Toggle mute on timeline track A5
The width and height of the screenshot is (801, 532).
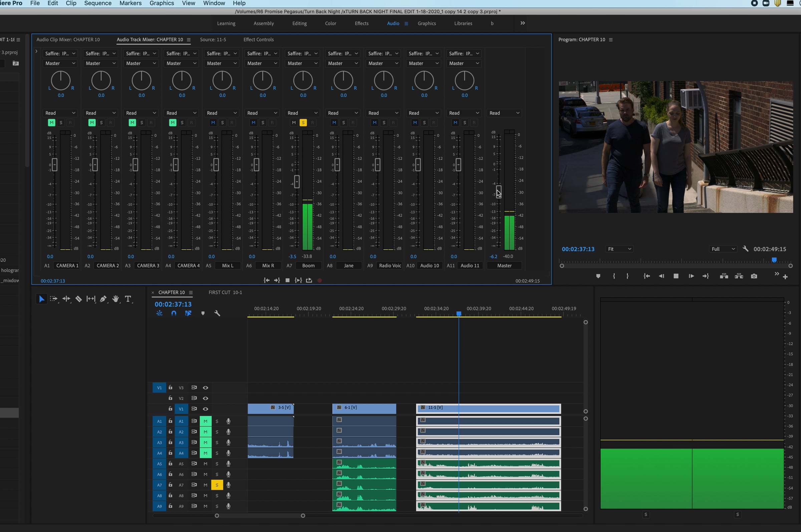pos(205,464)
